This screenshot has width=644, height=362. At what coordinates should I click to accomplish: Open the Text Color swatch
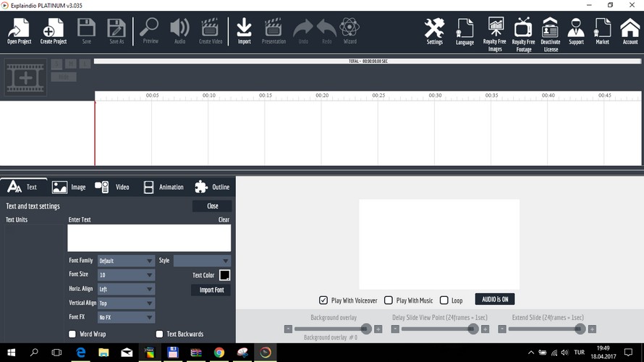[224, 275]
